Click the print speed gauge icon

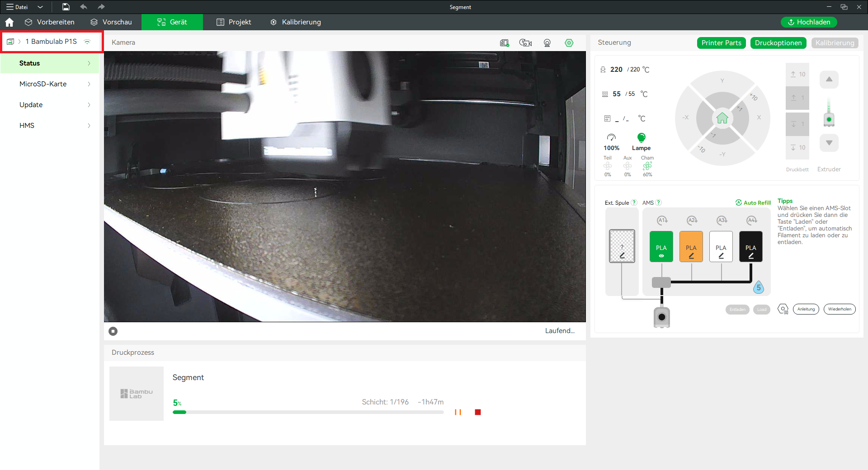pos(611,137)
